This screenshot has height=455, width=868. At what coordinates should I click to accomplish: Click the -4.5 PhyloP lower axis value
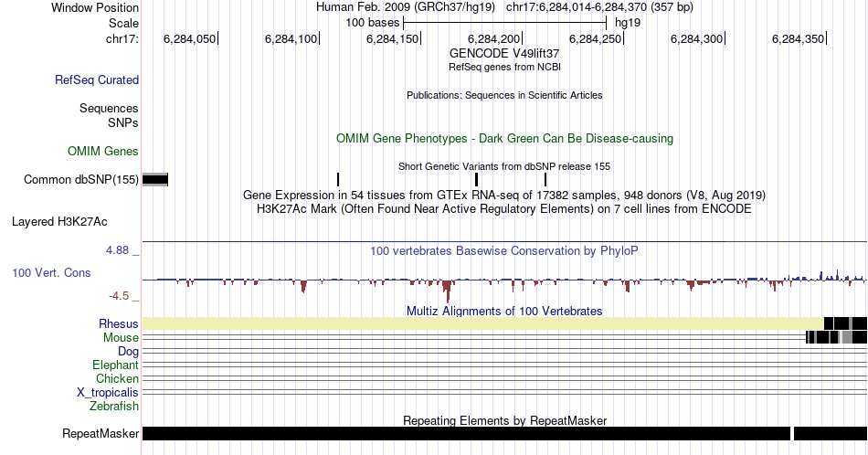point(119,296)
